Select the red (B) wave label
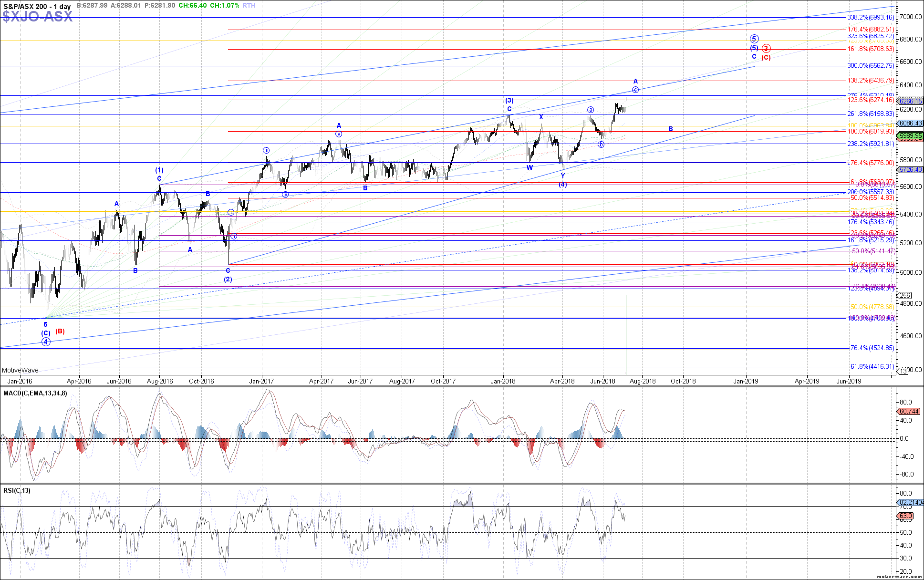 60,331
